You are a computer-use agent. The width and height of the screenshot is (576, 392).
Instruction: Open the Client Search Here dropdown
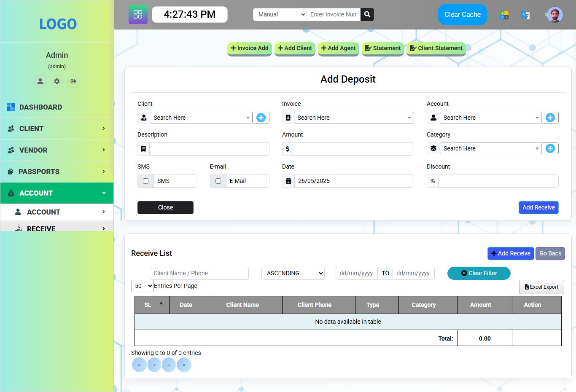201,118
